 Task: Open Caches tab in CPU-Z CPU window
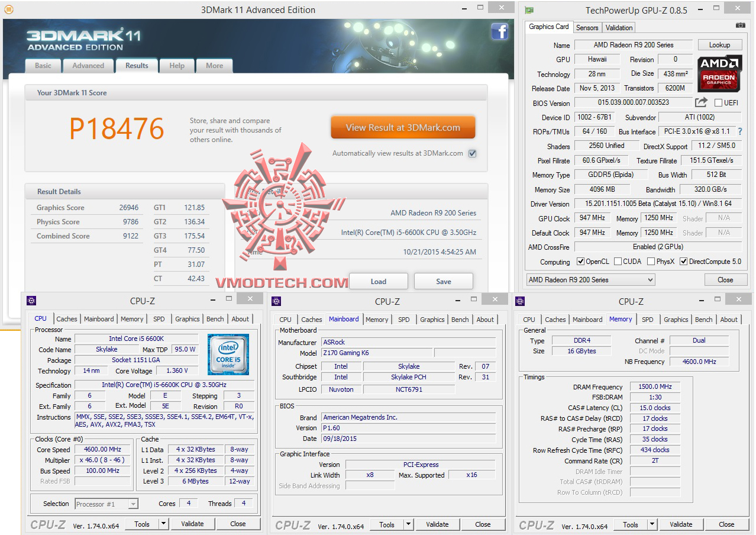[66, 319]
